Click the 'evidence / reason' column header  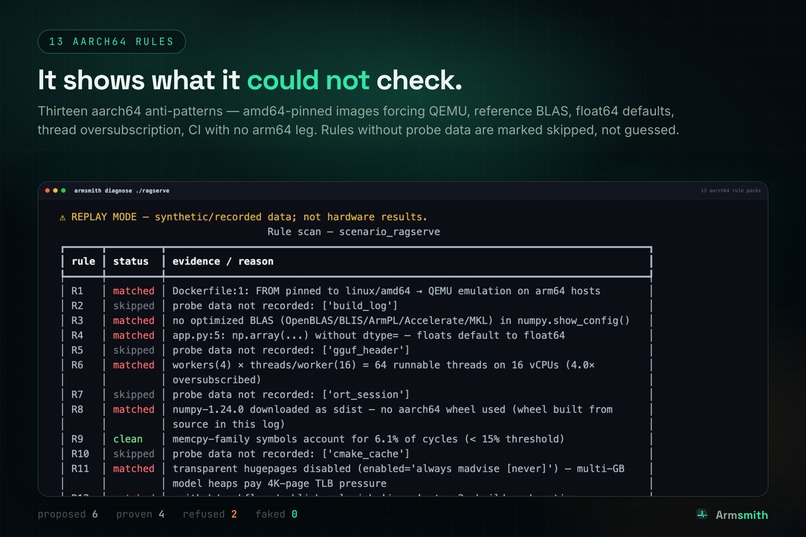tap(223, 261)
